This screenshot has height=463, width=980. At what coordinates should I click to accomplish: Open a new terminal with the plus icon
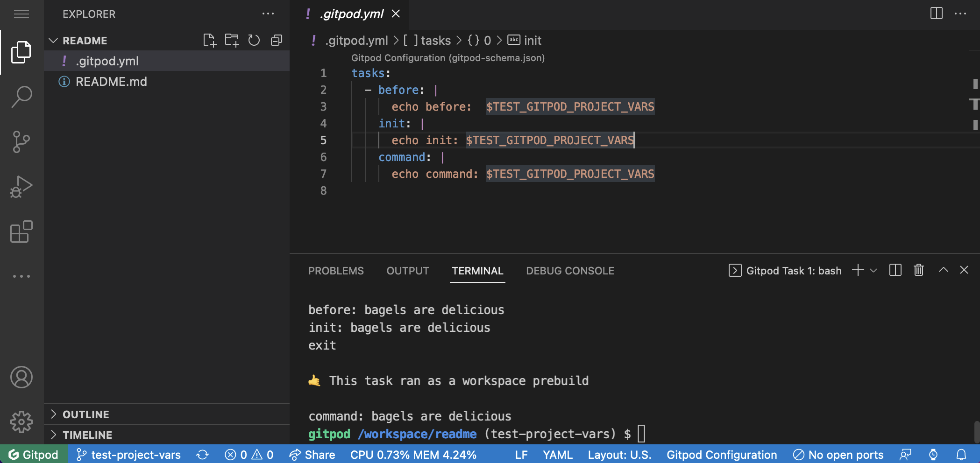tap(858, 270)
